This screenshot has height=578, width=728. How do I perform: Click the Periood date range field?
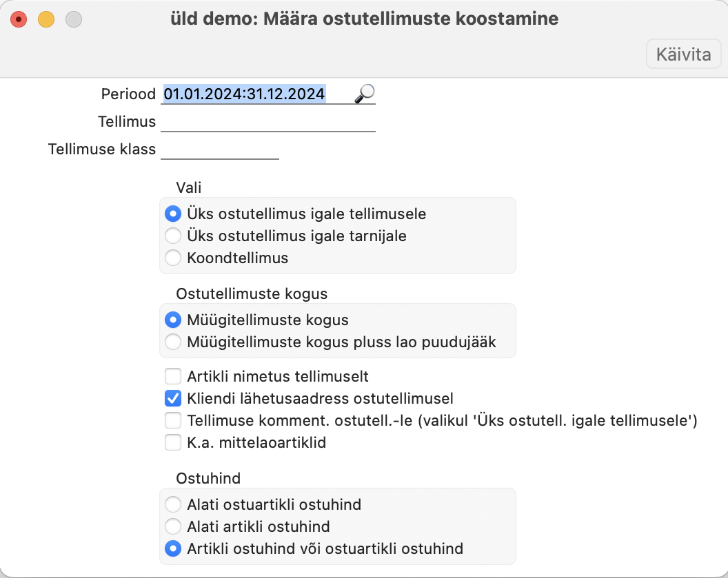[x=255, y=94]
